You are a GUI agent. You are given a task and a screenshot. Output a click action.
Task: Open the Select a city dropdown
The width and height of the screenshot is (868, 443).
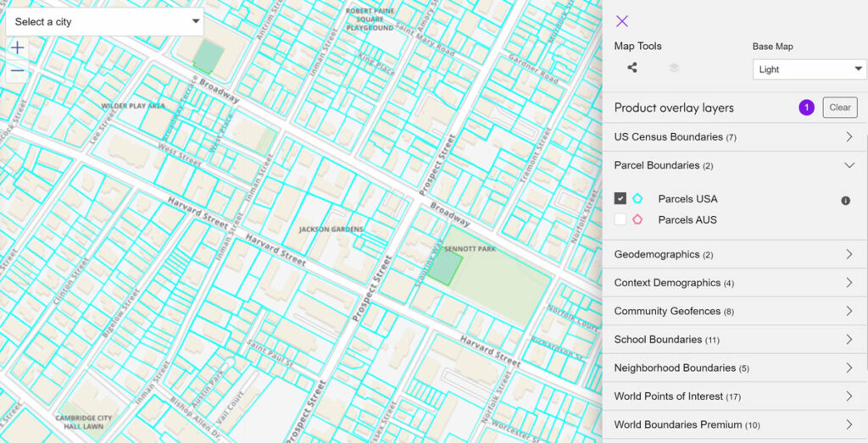(104, 21)
